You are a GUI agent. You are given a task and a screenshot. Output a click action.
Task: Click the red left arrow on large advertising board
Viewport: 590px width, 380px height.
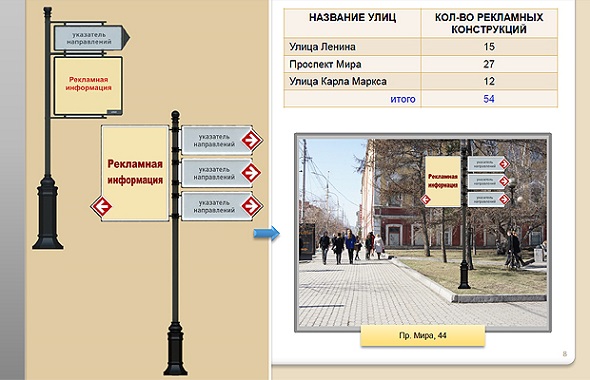(101, 206)
